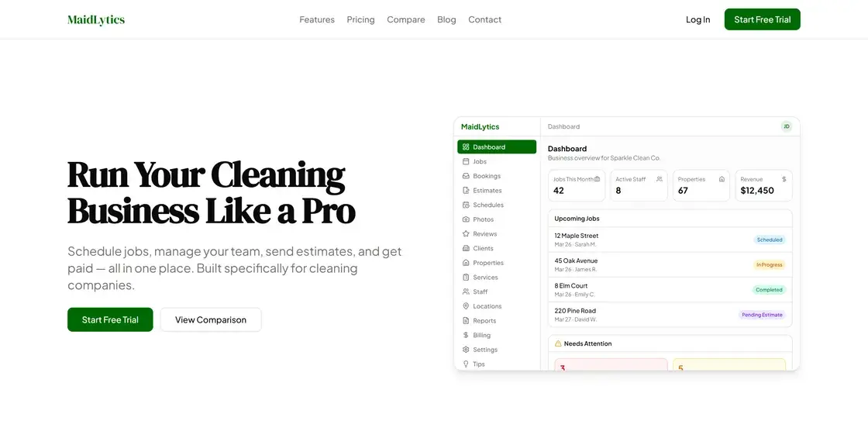Open Reports in the preview sidebar
This screenshot has height=445, width=868.
coord(497,321)
